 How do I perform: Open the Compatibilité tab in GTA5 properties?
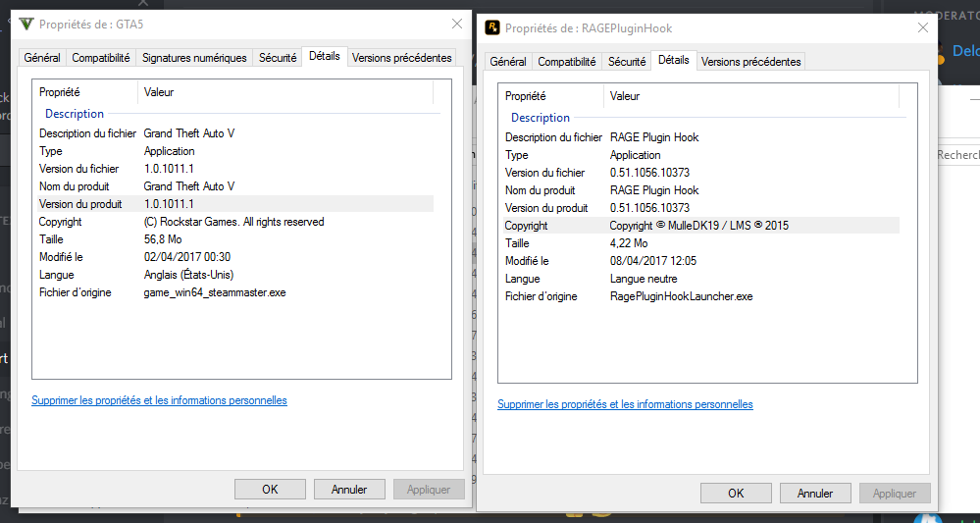[101, 58]
